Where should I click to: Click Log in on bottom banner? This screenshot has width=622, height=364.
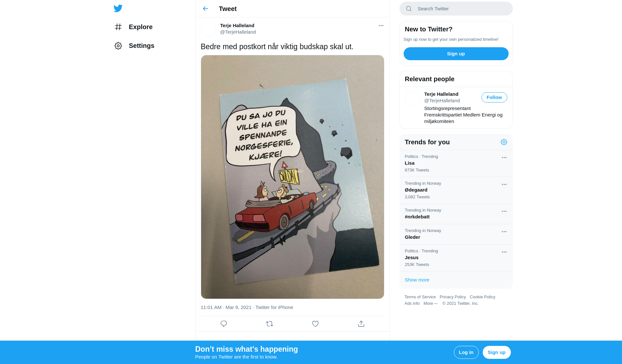(466, 352)
